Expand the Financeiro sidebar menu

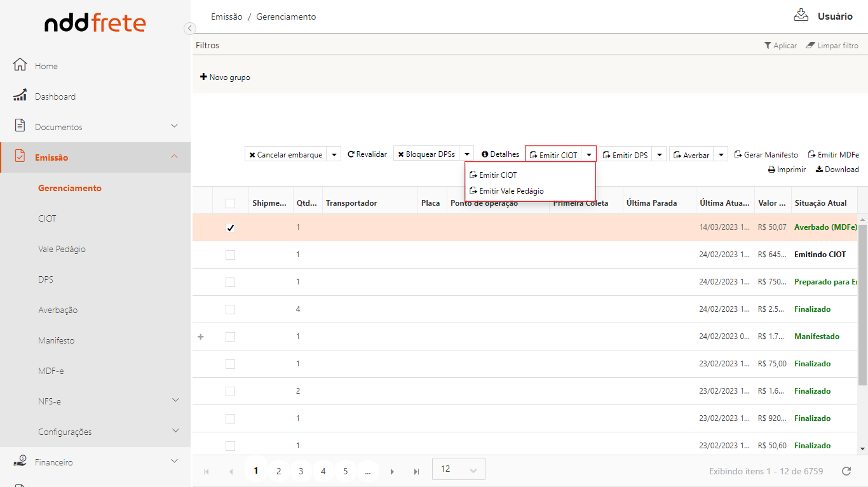coord(174,462)
